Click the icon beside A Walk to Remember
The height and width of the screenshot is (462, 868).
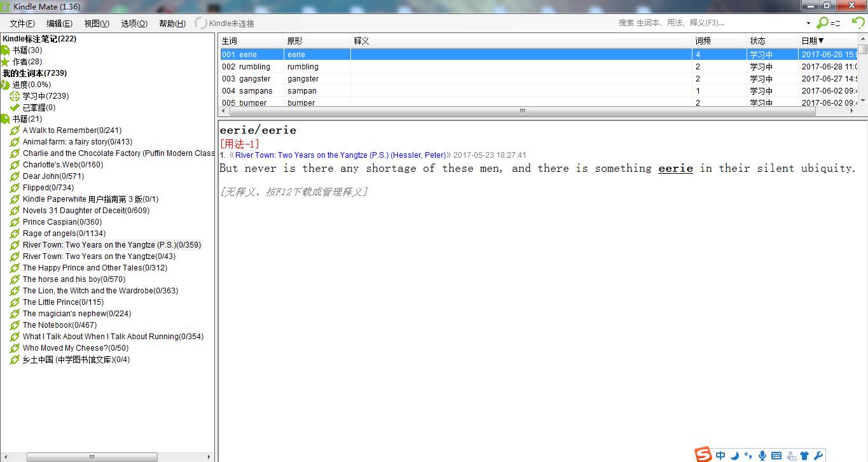[x=15, y=130]
